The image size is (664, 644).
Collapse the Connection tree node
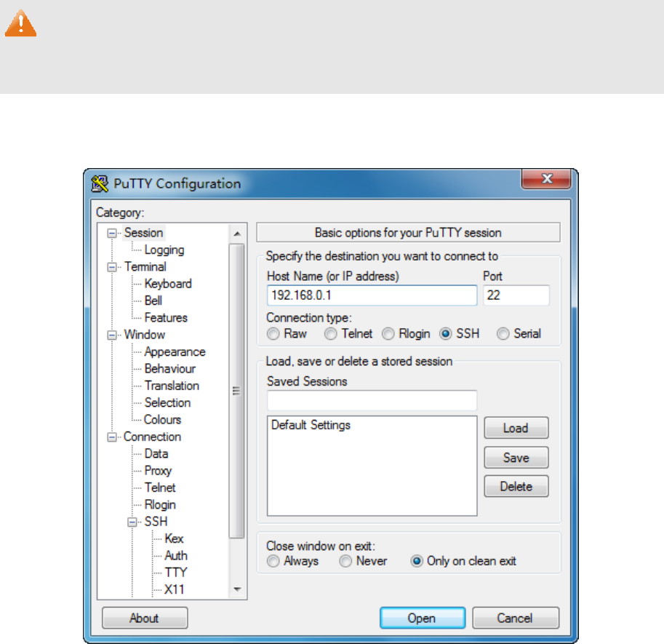click(x=112, y=437)
